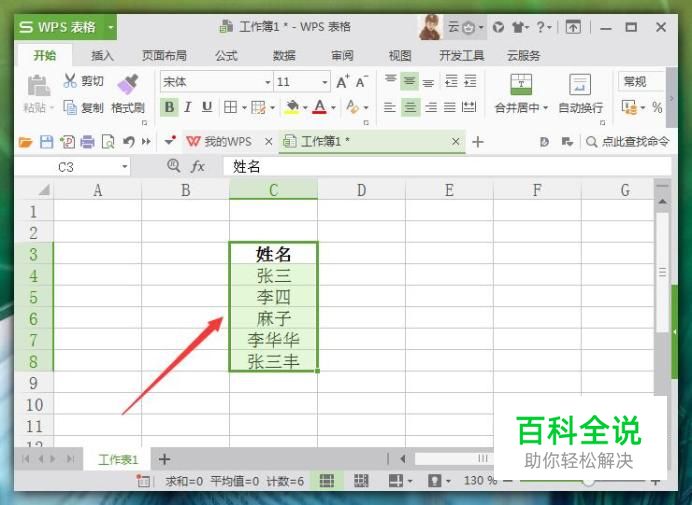
Task: Increase indent icon
Action: [470, 82]
